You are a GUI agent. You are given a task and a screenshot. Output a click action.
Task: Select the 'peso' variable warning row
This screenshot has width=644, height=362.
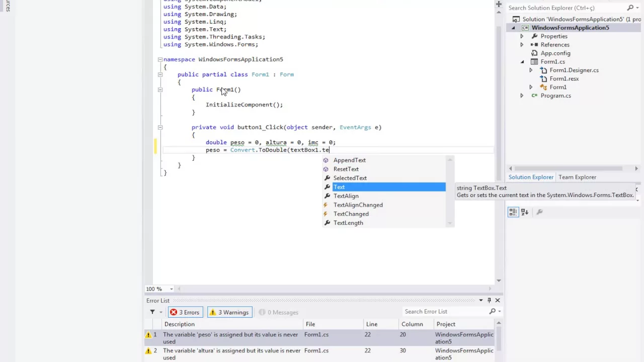[319, 338]
